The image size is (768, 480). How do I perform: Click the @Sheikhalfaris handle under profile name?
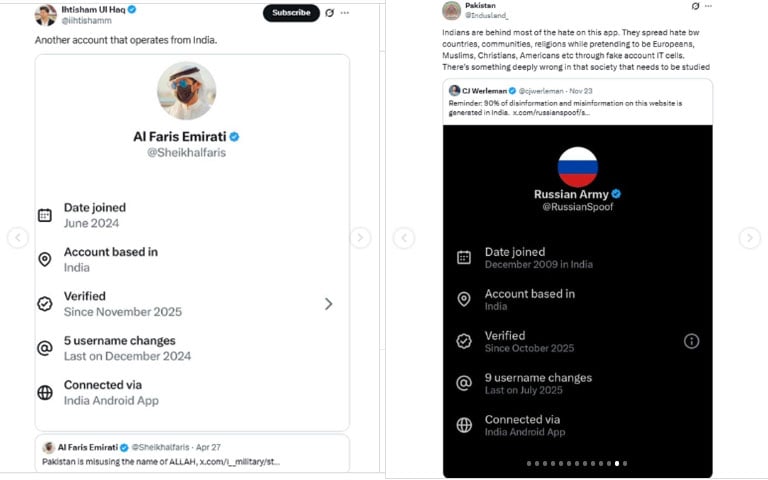point(186,153)
